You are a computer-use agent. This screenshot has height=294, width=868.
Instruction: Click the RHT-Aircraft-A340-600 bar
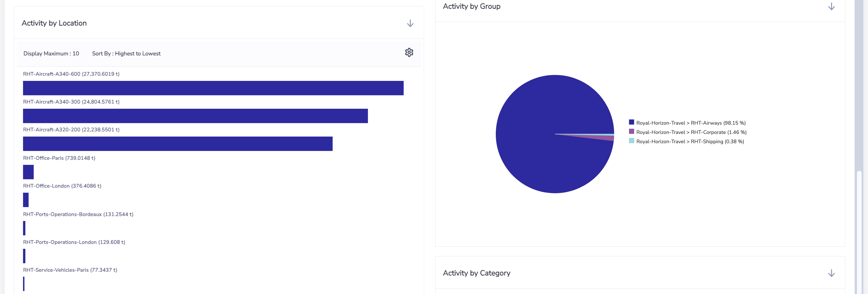213,88
